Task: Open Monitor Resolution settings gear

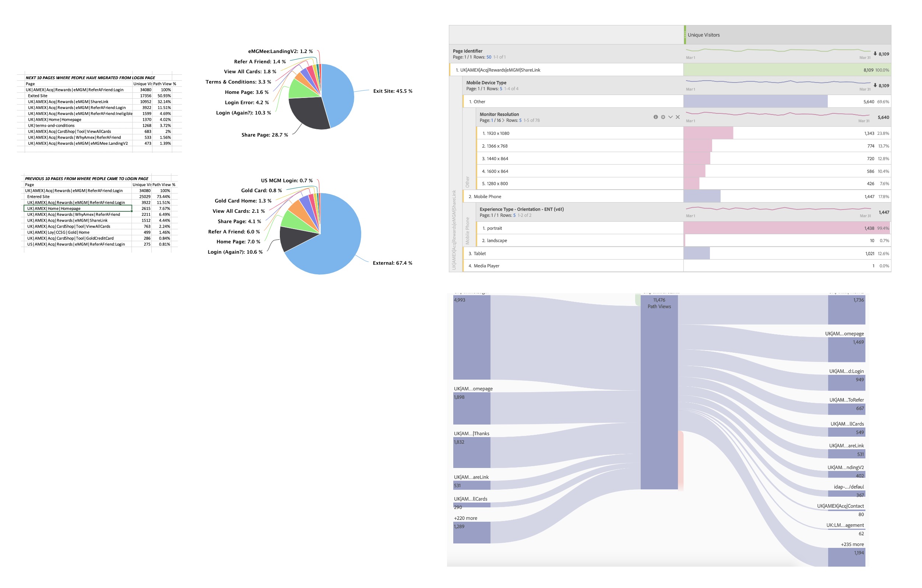Action: tap(663, 117)
